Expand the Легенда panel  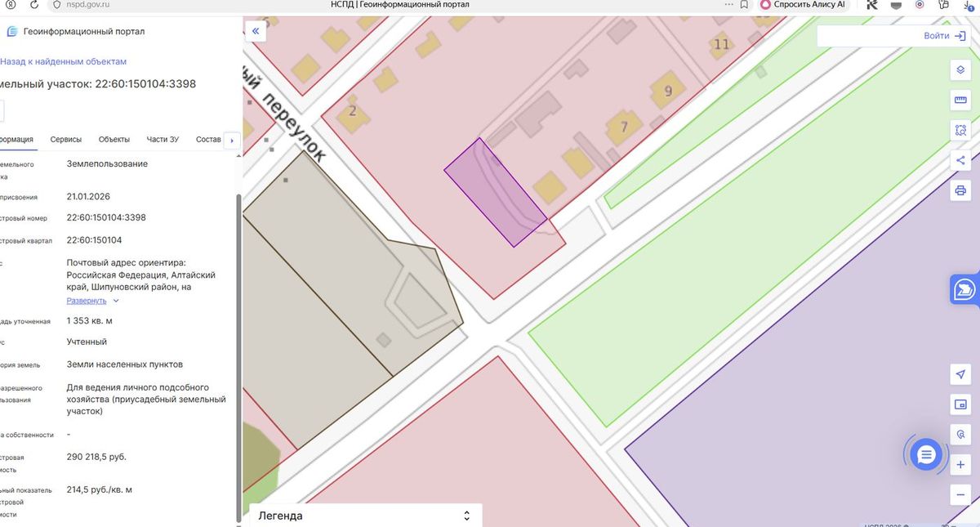coord(466,516)
